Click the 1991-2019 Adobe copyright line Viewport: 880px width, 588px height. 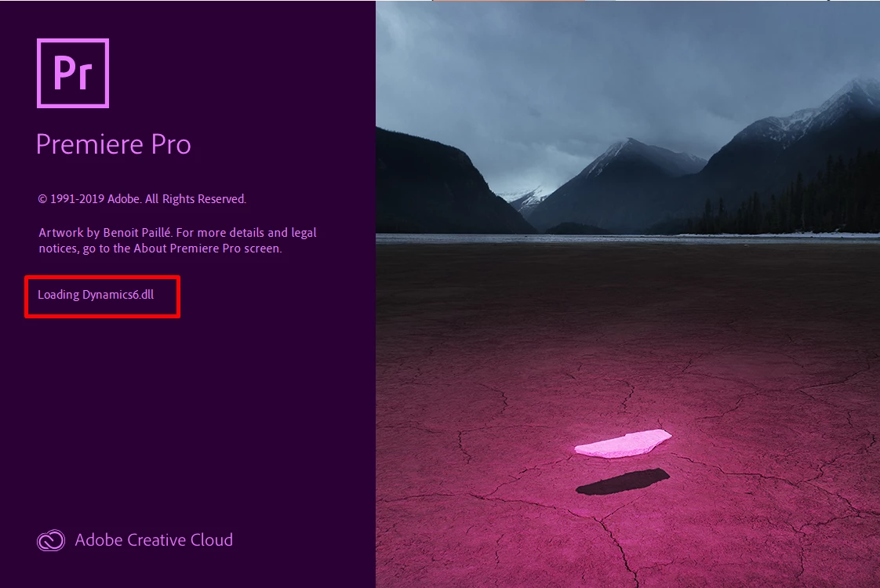(142, 198)
